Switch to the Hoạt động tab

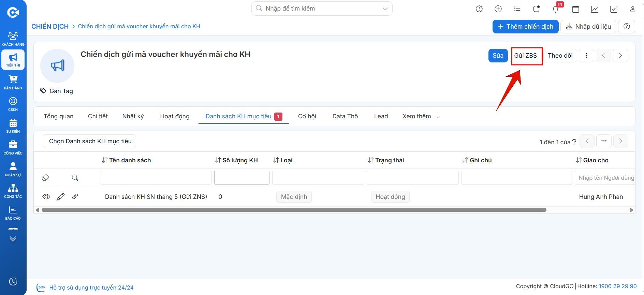[175, 116]
